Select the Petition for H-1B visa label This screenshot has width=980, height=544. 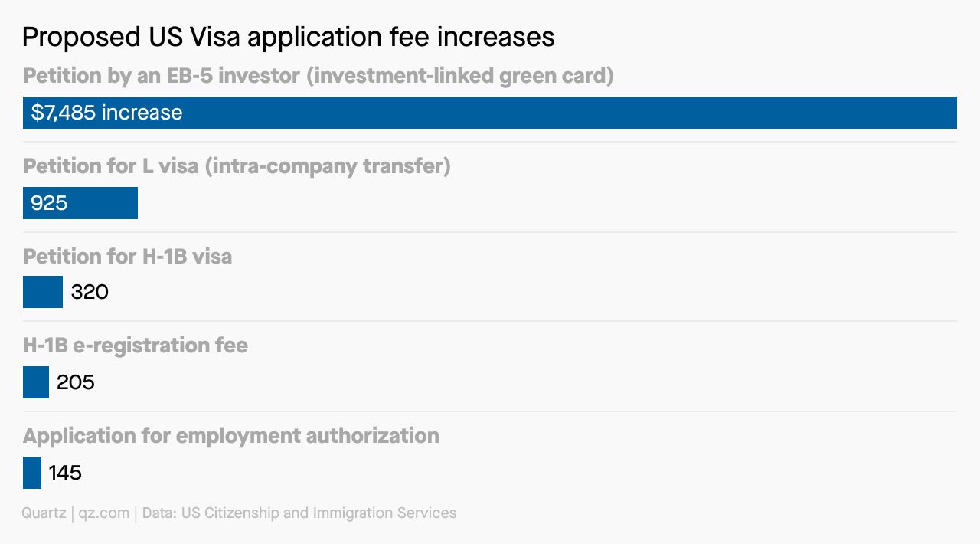(127, 256)
